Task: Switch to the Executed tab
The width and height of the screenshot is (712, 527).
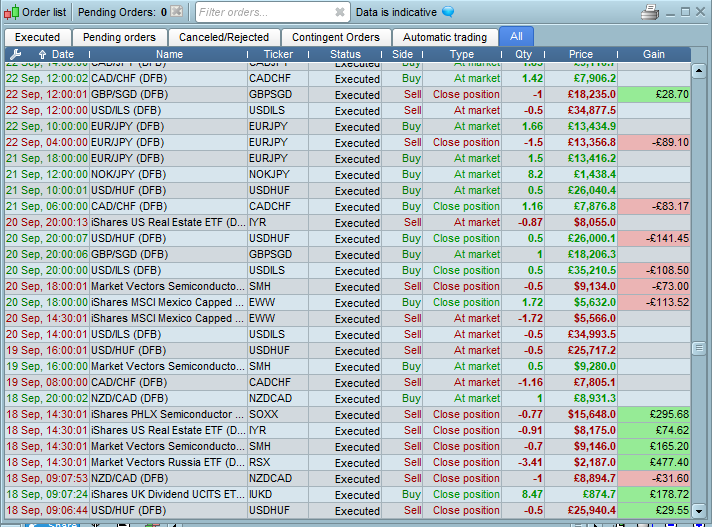Action: [37, 37]
